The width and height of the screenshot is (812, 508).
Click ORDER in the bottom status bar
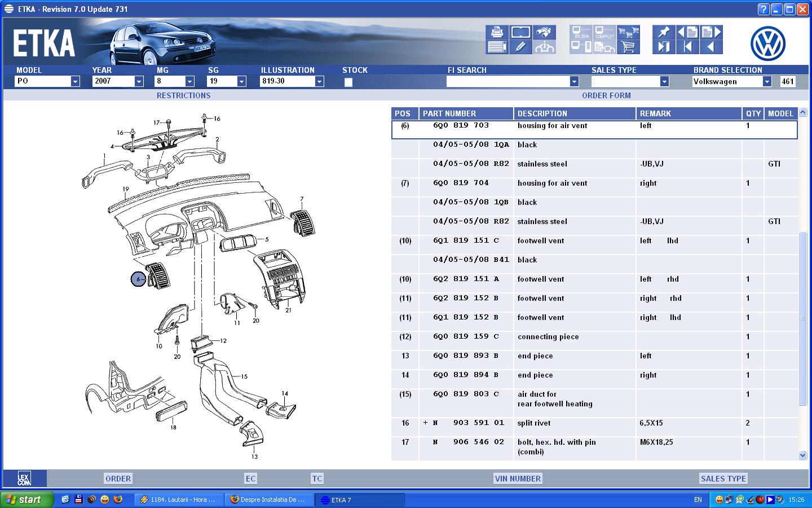click(118, 479)
